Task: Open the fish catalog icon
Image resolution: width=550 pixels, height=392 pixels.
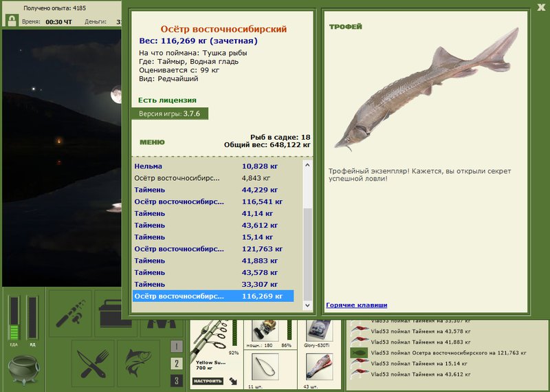Action: pos(139,364)
